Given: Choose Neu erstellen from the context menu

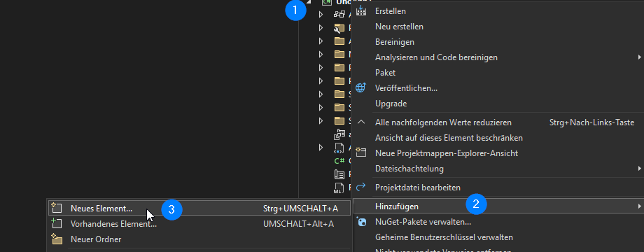Looking at the screenshot, I should pyautogui.click(x=399, y=27).
